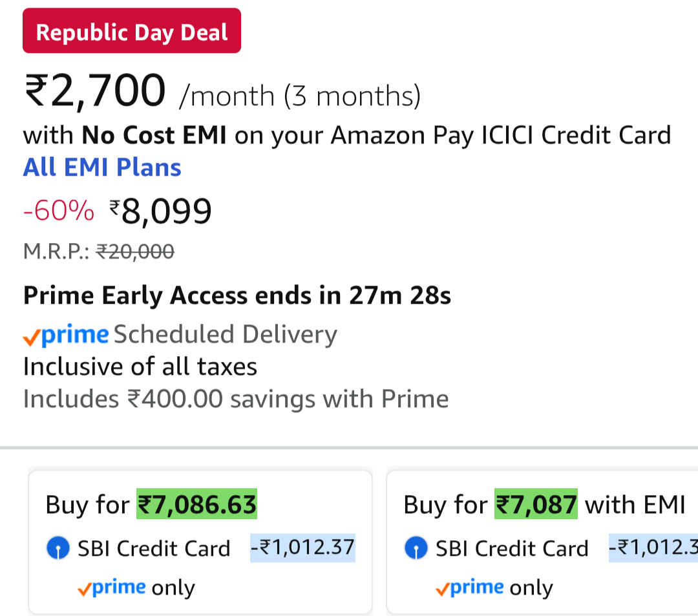This screenshot has width=698, height=616.
Task: Tap the ₹8,099 deal price
Action: pos(160,211)
